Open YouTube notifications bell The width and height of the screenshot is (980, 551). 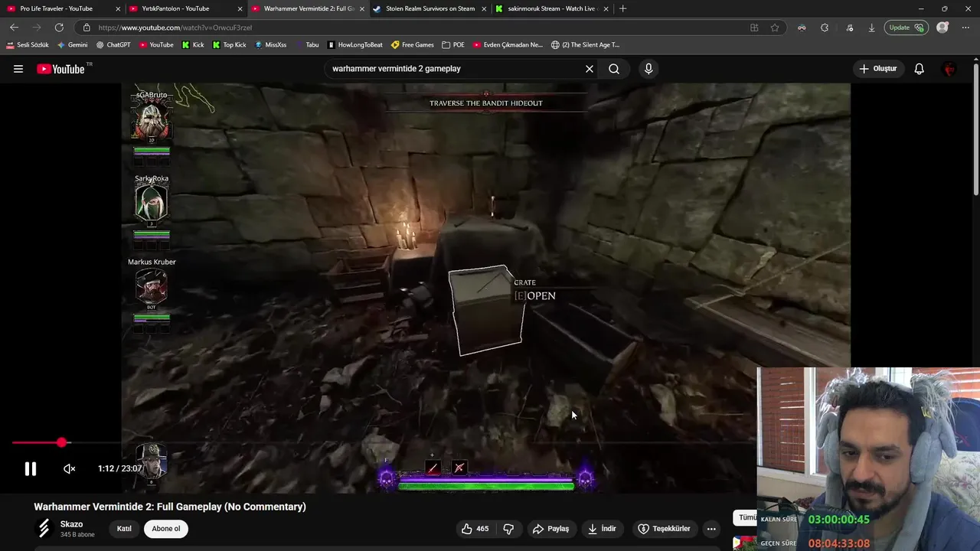click(920, 69)
